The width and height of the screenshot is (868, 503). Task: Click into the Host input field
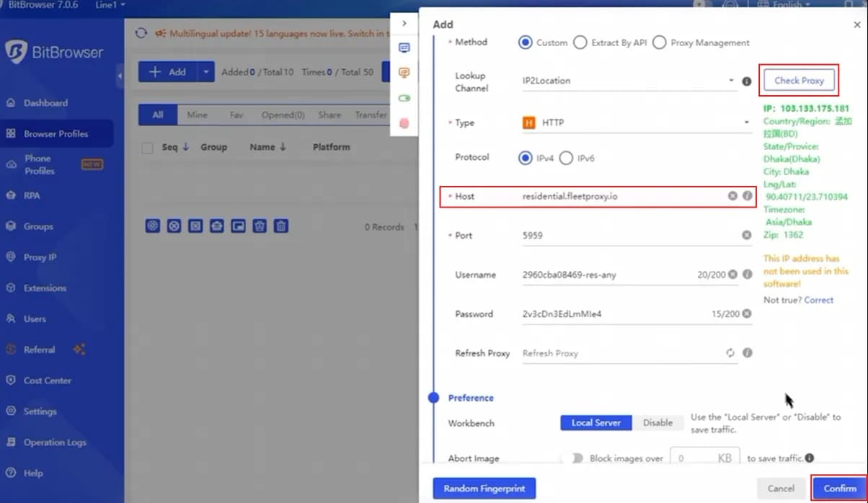(x=623, y=196)
